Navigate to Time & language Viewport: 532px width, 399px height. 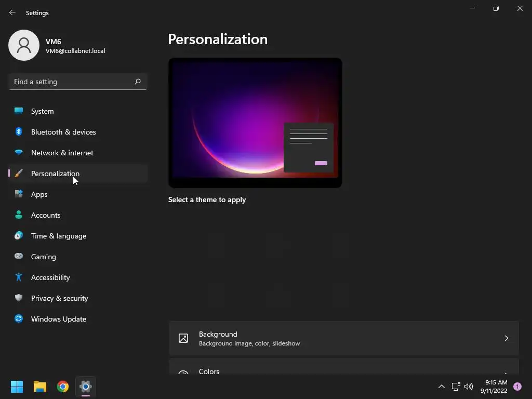78,236
